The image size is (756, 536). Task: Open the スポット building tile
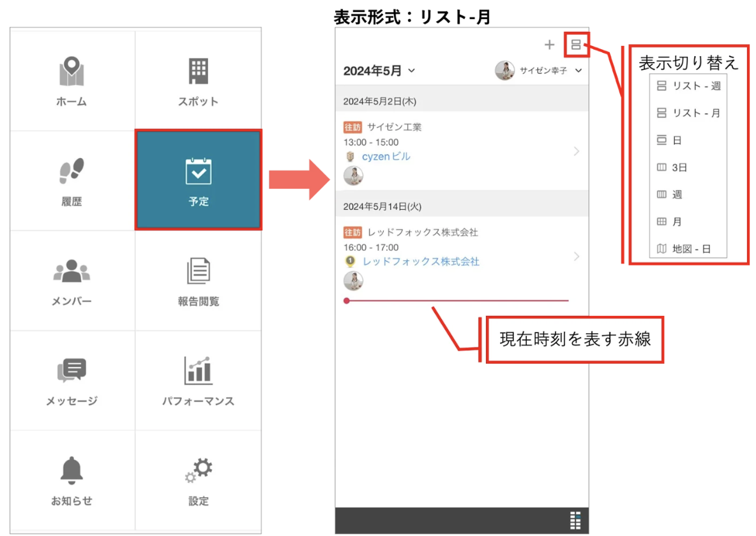pyautogui.click(x=198, y=81)
